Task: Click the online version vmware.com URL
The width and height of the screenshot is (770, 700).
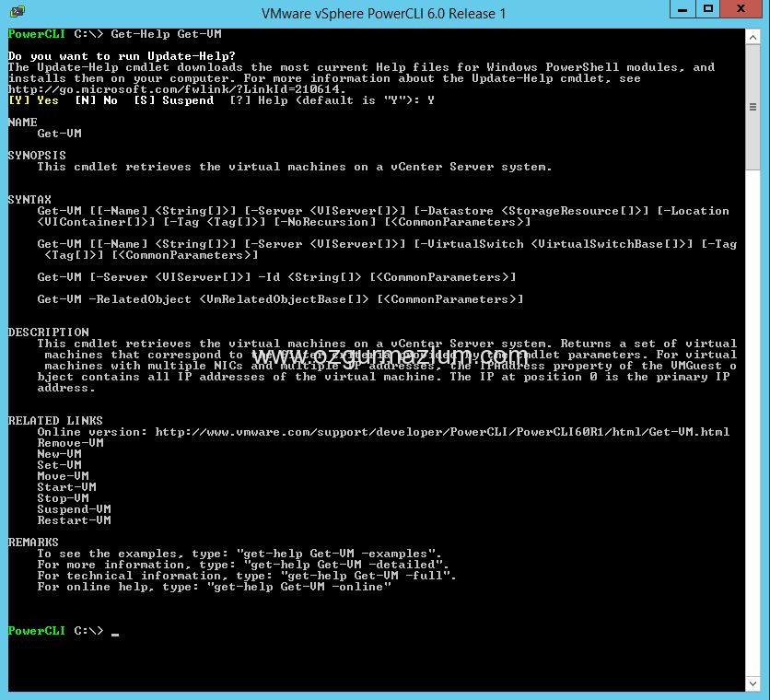Action: 442,432
